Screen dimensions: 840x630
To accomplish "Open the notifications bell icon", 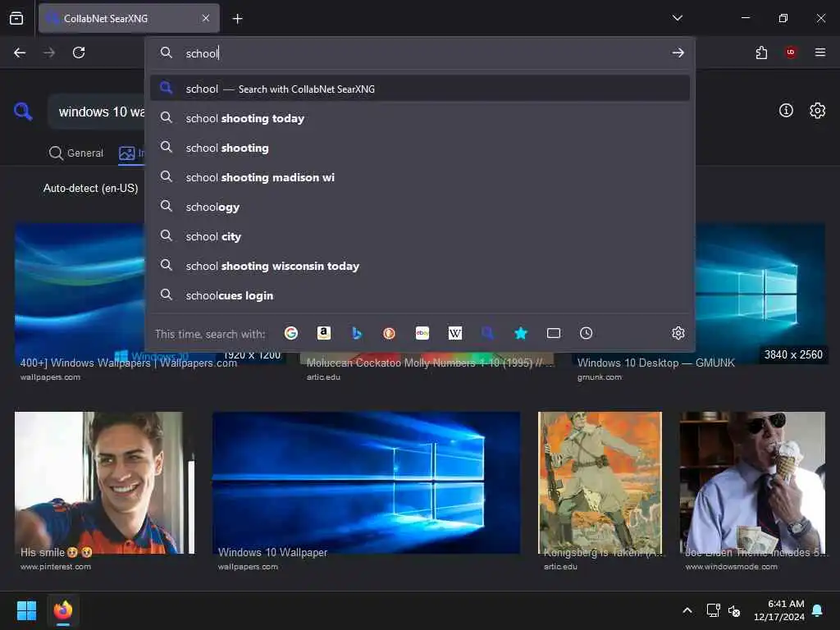I will click(x=818, y=610).
